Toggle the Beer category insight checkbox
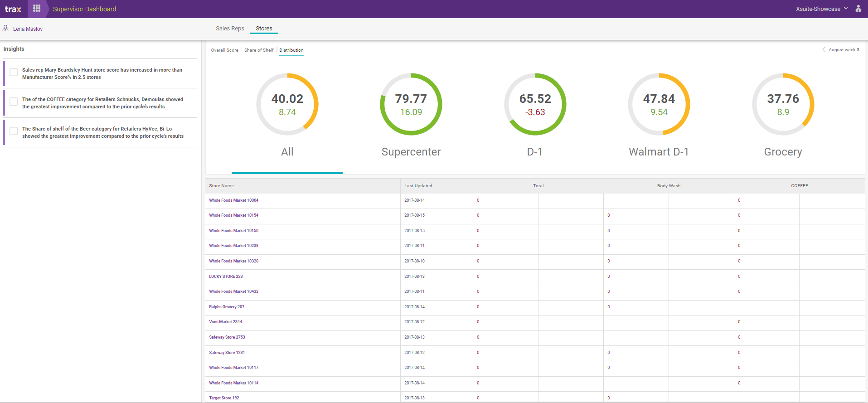This screenshot has height=403, width=868. (14, 131)
